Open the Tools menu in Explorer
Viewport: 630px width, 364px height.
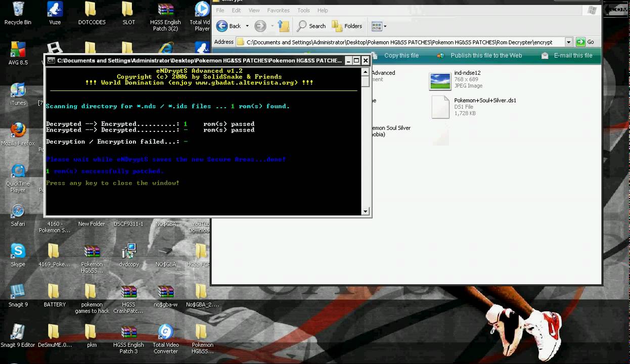303,10
